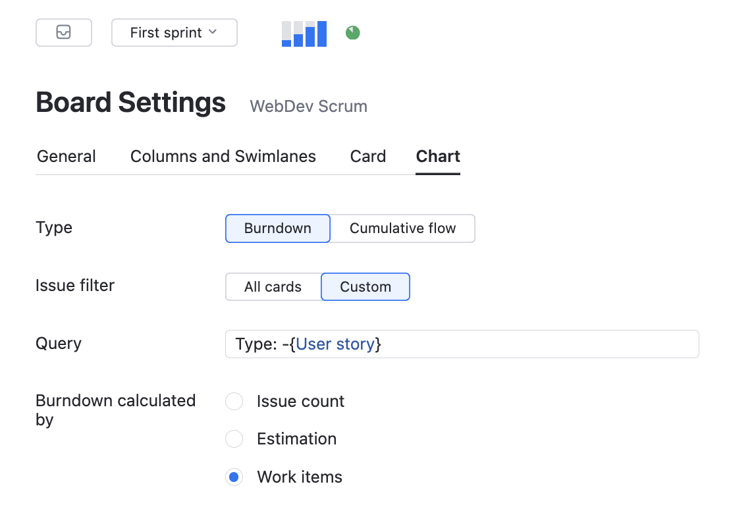The image size is (756, 532).
Task: Select the Issue count radio button
Action: pos(234,402)
